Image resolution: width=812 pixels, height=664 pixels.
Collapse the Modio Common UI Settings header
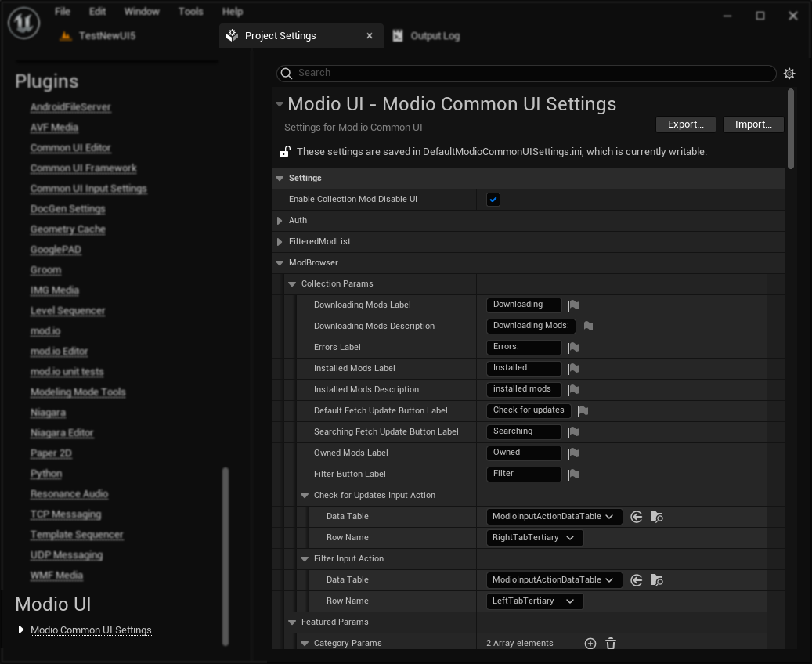point(280,104)
